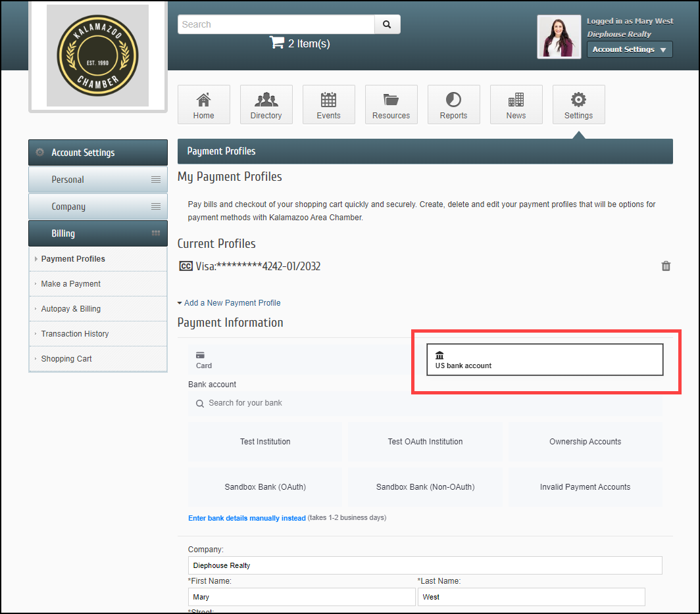The height and width of the screenshot is (614, 700).
Task: Select the US bank account option
Action: point(544,360)
